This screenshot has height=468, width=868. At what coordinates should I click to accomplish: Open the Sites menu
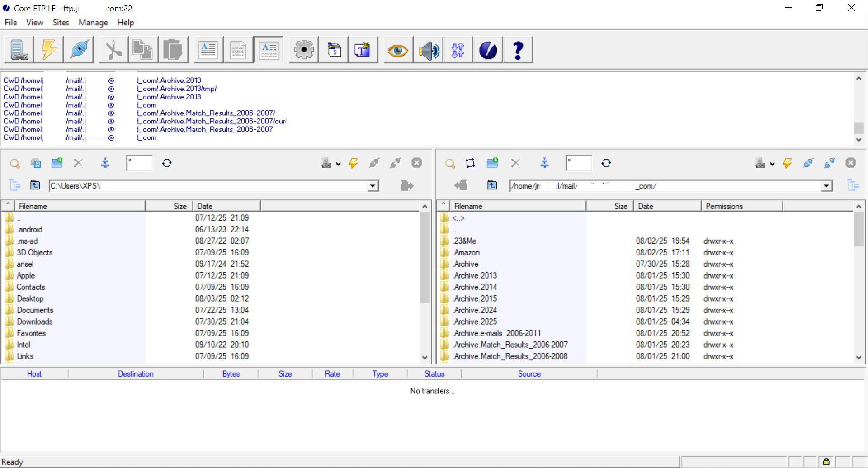61,23
